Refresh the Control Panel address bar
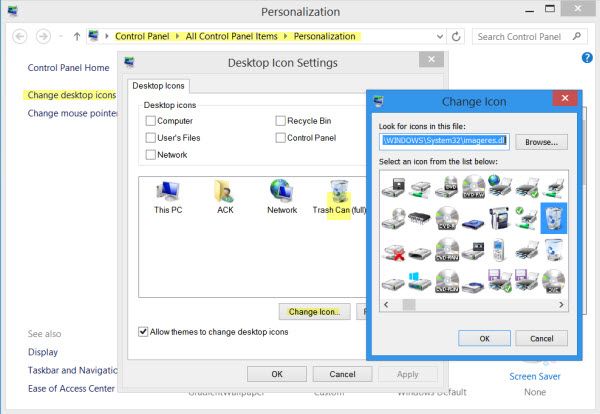The width and height of the screenshot is (600, 414). [x=456, y=37]
